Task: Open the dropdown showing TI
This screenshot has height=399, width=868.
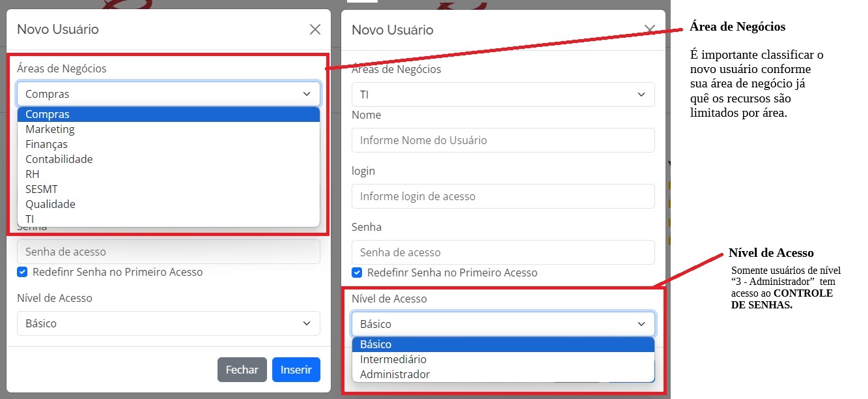Action: click(503, 95)
